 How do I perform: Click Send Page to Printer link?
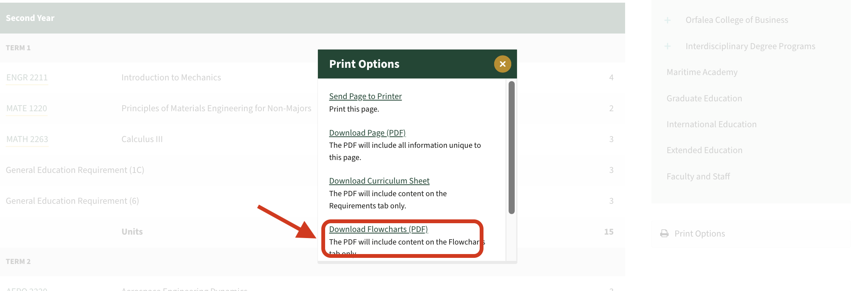pyautogui.click(x=365, y=96)
